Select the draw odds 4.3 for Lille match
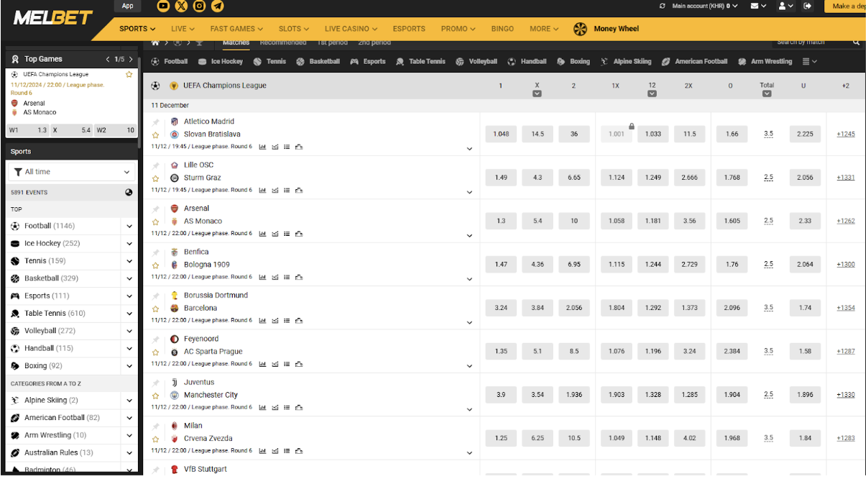 click(x=537, y=178)
